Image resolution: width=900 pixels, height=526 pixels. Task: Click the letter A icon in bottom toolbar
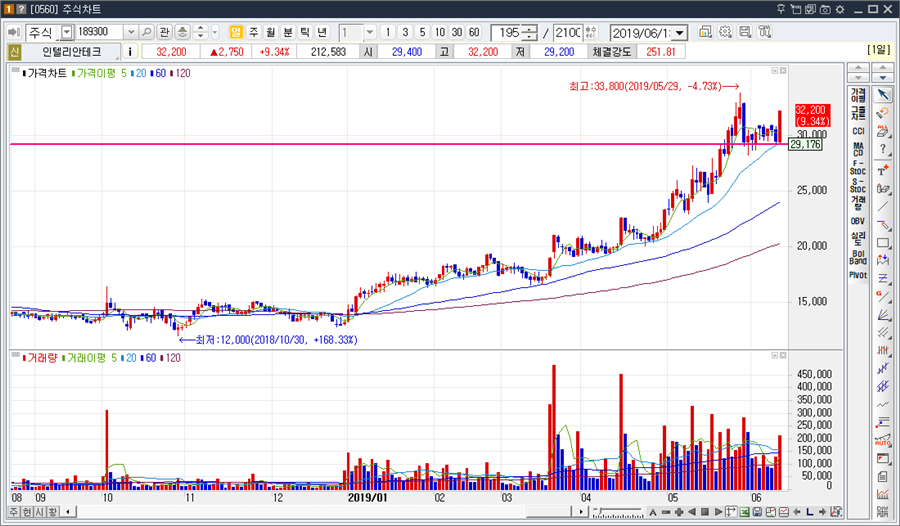click(653, 512)
